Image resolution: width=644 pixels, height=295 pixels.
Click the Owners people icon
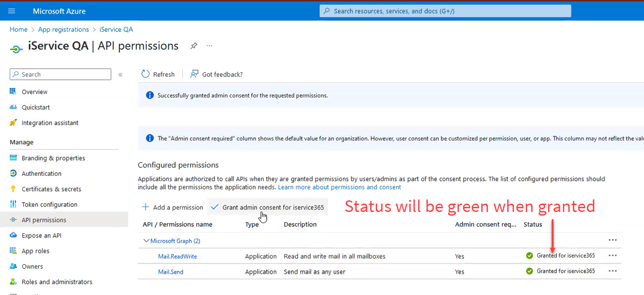13,266
